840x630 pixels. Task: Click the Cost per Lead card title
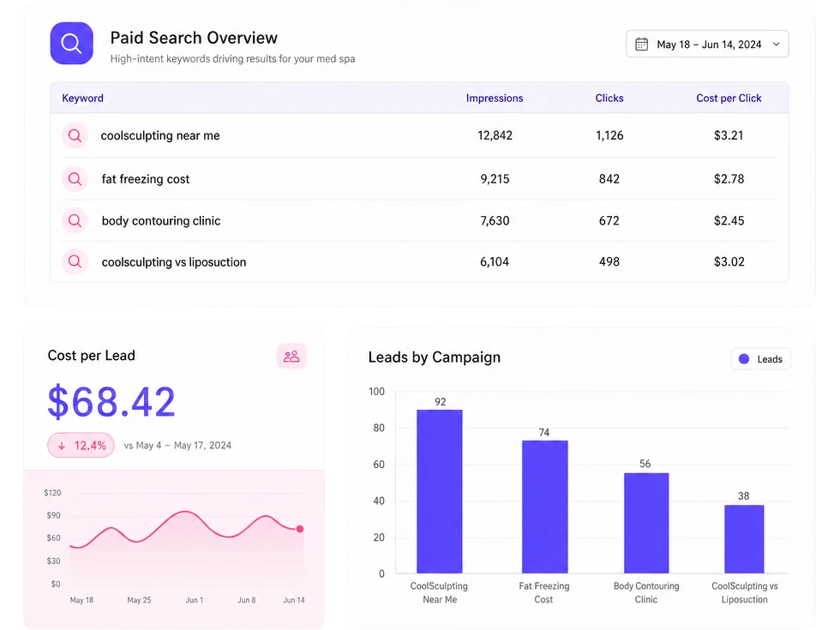[91, 356]
